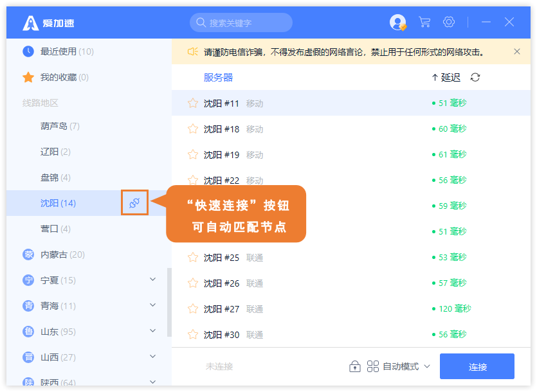Click the lock icon in bottom bar
Viewport: 537px width, 392px height.
(355, 366)
